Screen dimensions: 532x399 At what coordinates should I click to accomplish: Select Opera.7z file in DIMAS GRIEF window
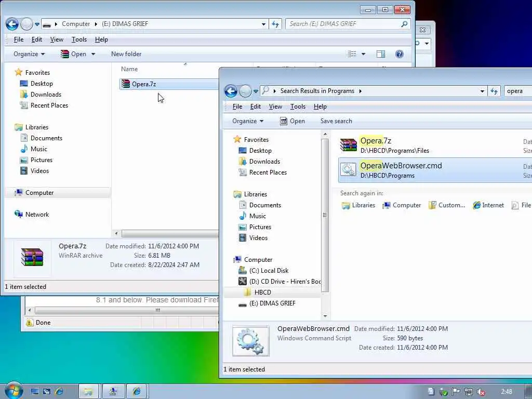pos(169,84)
